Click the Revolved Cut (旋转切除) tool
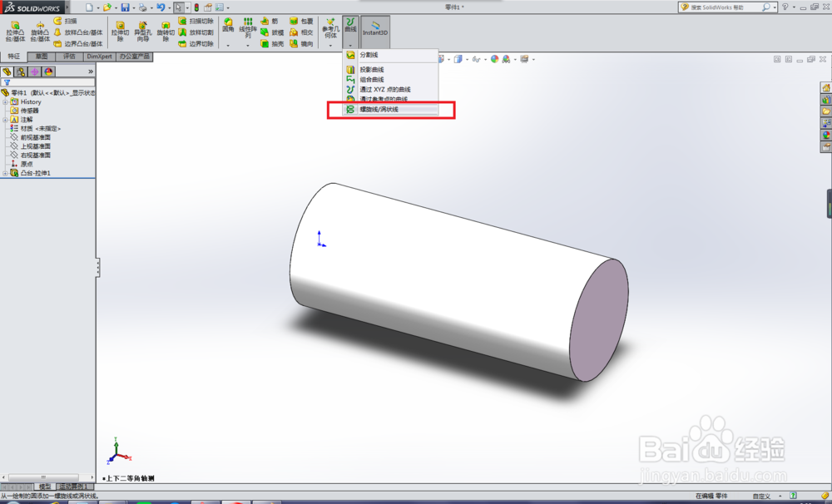832x504 pixels. point(166,32)
